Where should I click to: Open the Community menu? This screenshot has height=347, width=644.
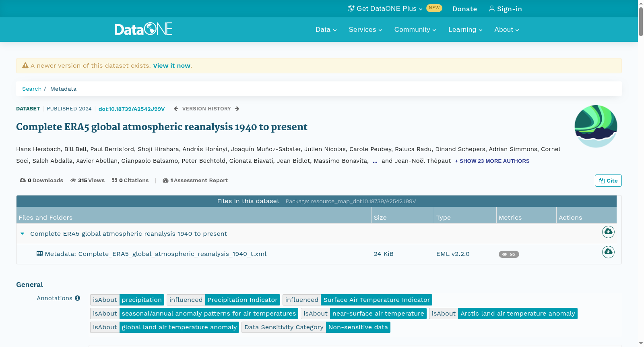coord(415,30)
